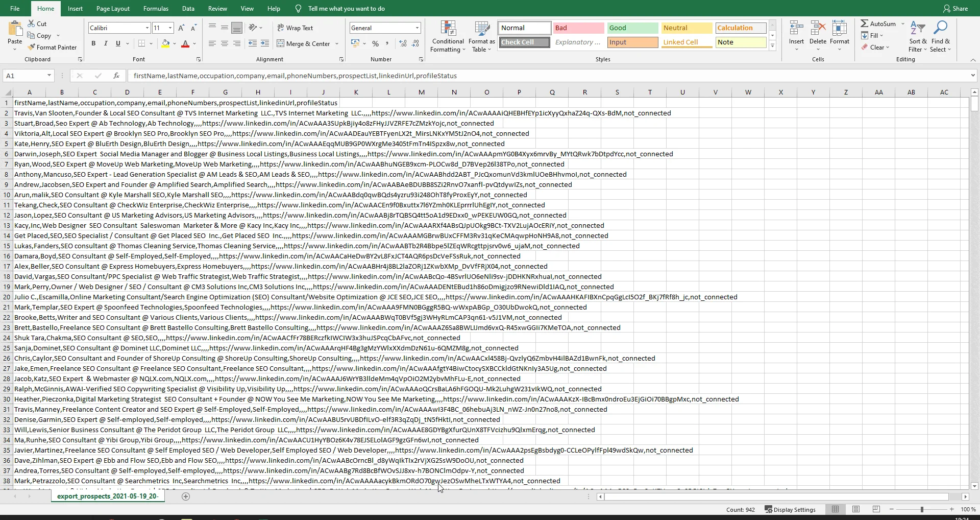Select the Format Painter brush
This screenshot has height=520, width=980.
coord(31,47)
